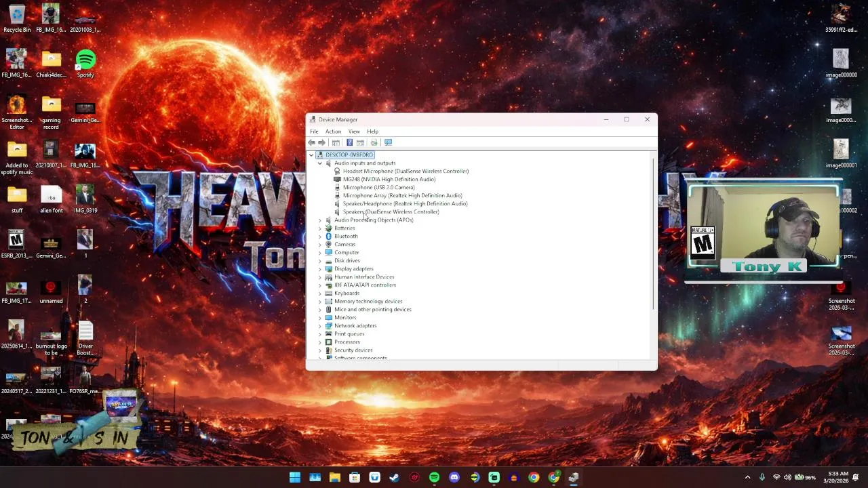Image resolution: width=868 pixels, height=488 pixels.
Task: Open Spotify from the taskbar
Action: coord(434,478)
